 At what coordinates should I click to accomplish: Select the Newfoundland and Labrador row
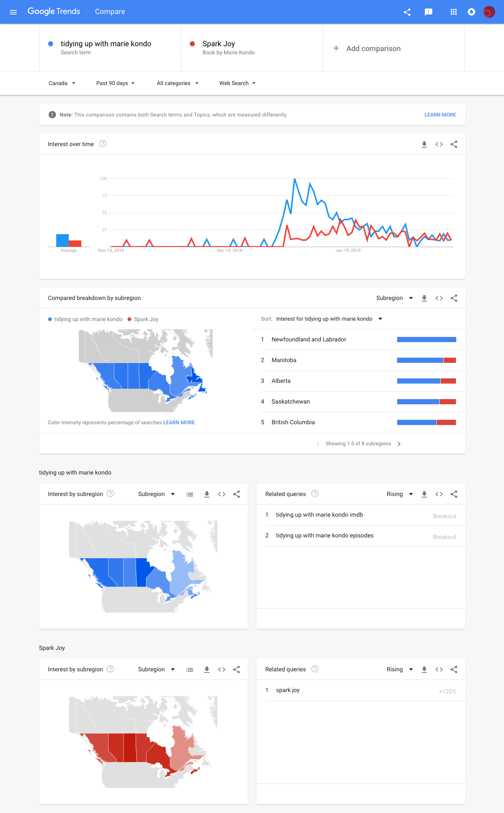[x=309, y=340]
